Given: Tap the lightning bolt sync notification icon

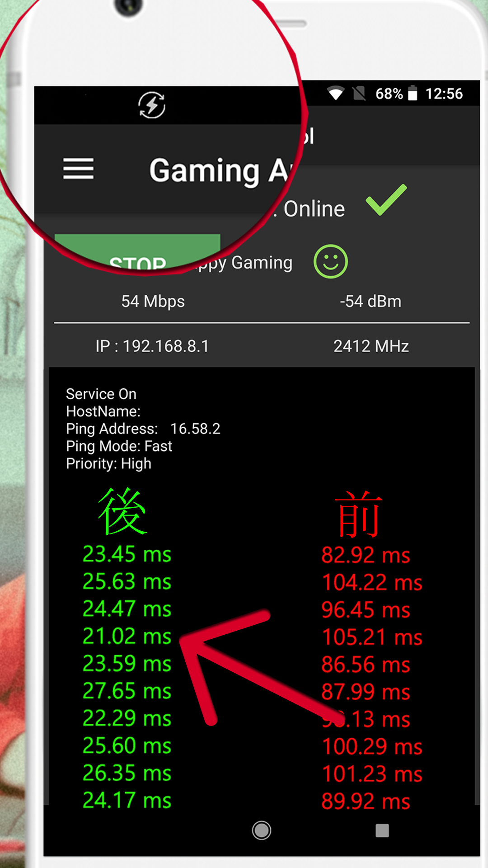Looking at the screenshot, I should point(152,105).
